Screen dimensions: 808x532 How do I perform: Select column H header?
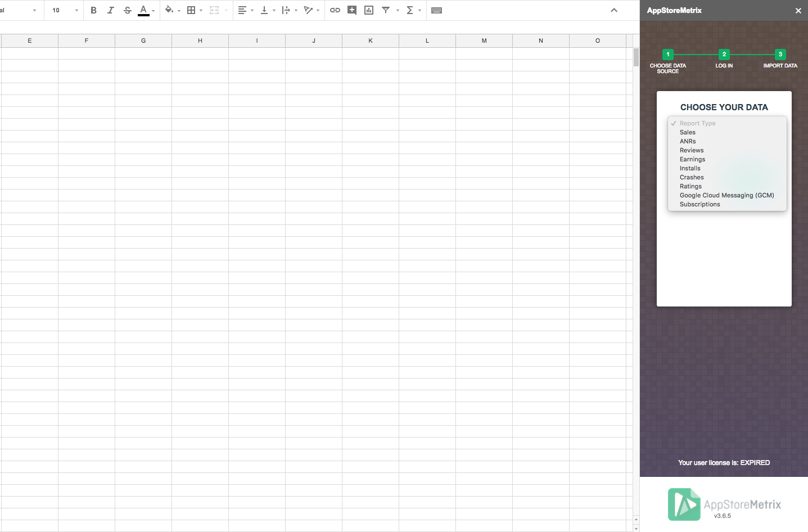(x=200, y=40)
